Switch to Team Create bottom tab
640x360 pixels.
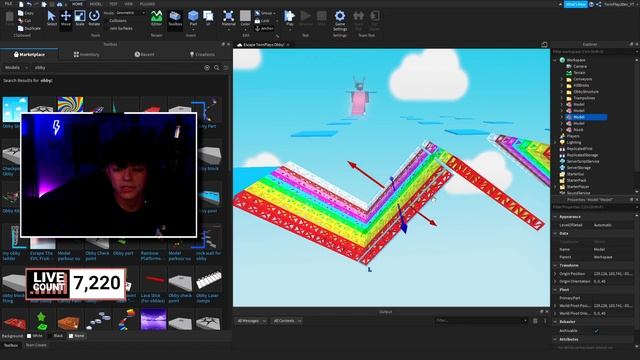(x=36, y=345)
